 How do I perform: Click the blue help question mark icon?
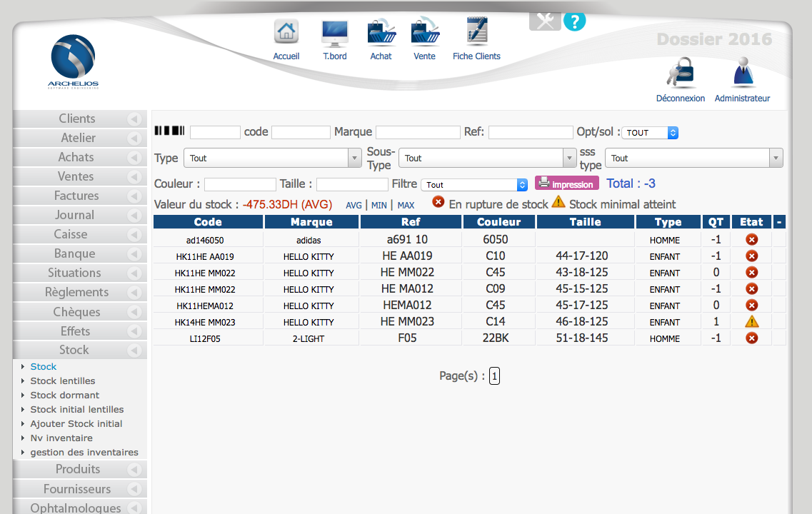click(574, 20)
